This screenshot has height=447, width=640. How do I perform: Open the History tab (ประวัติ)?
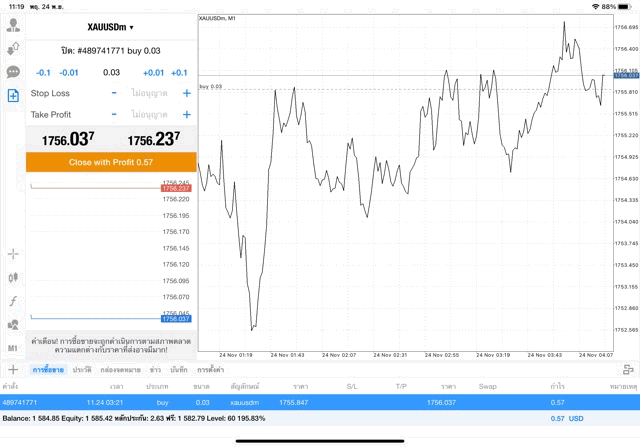pyautogui.click(x=82, y=370)
